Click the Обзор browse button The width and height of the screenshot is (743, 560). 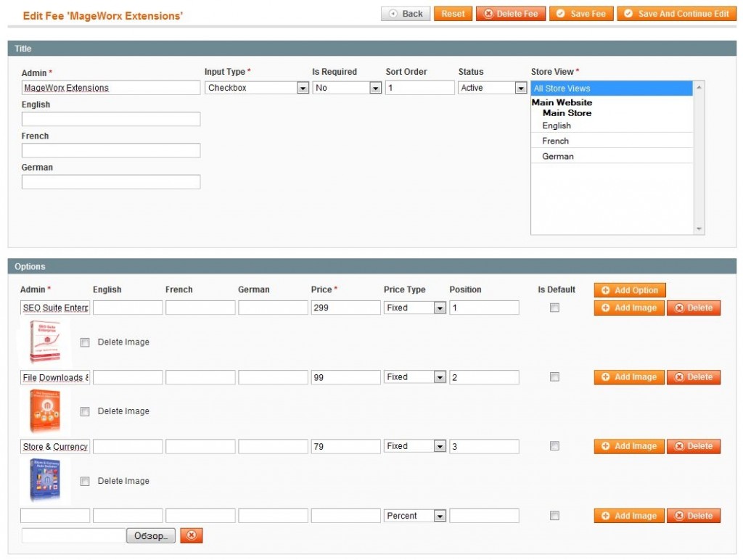coord(151,536)
